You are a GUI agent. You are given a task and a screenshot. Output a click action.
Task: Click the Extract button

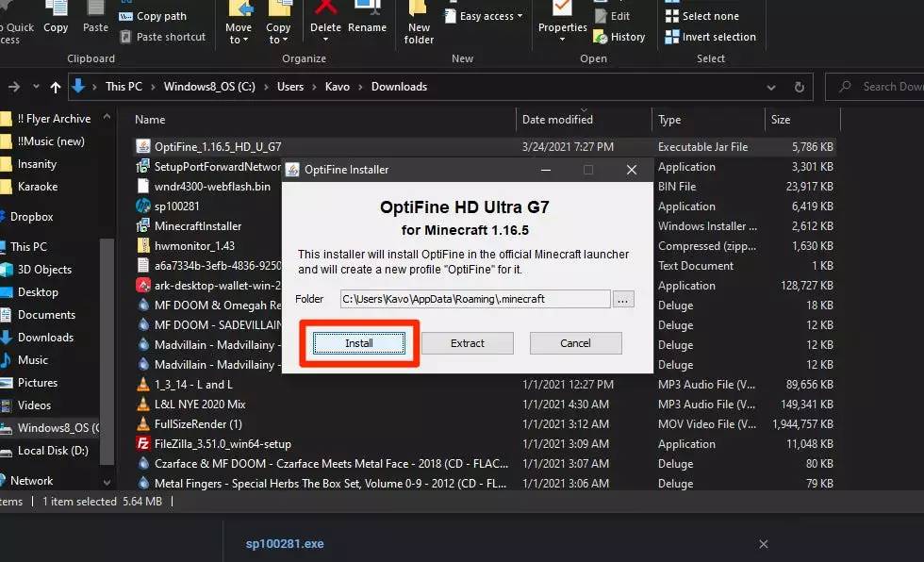click(x=467, y=343)
